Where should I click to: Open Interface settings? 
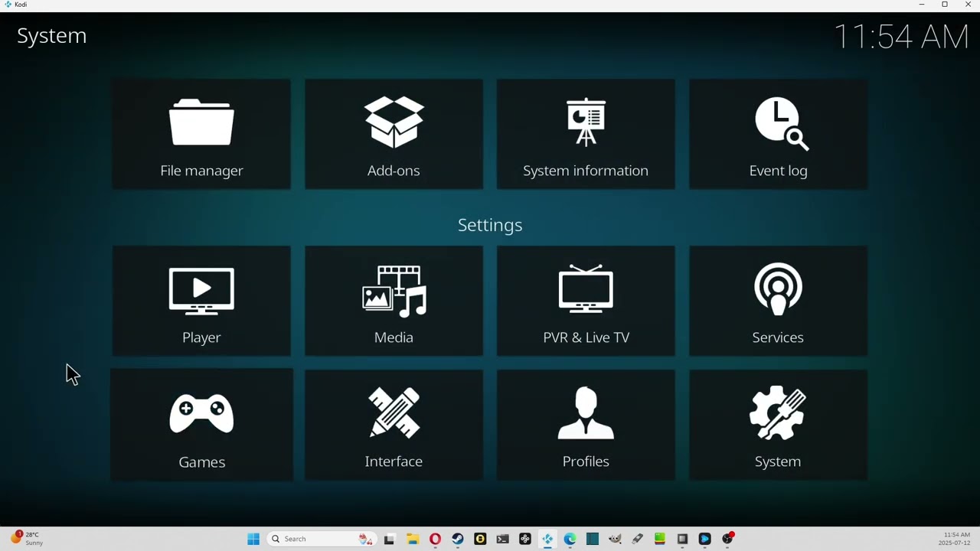394,425
